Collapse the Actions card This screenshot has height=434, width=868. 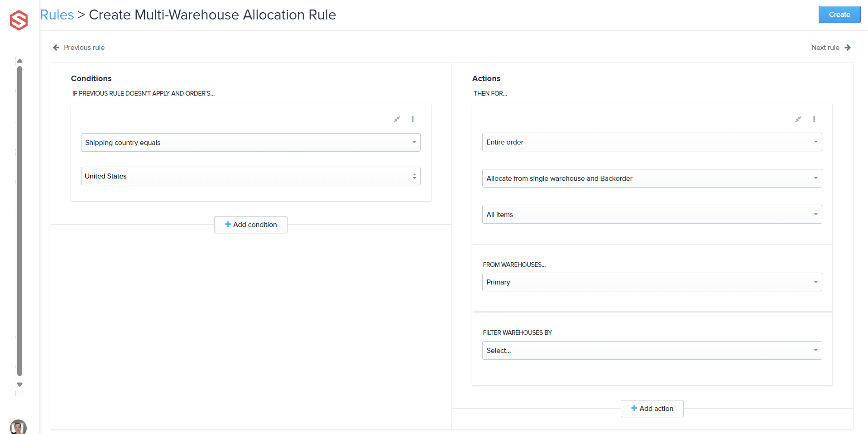pos(798,119)
